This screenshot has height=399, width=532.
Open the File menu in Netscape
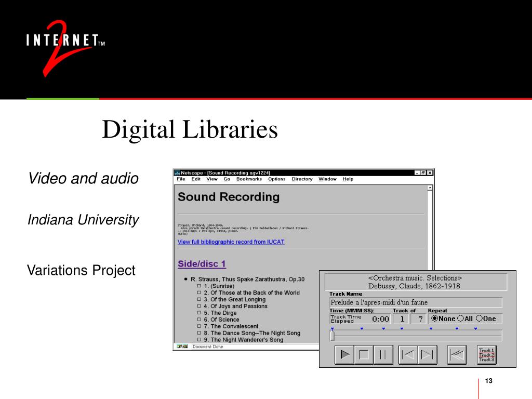181,179
